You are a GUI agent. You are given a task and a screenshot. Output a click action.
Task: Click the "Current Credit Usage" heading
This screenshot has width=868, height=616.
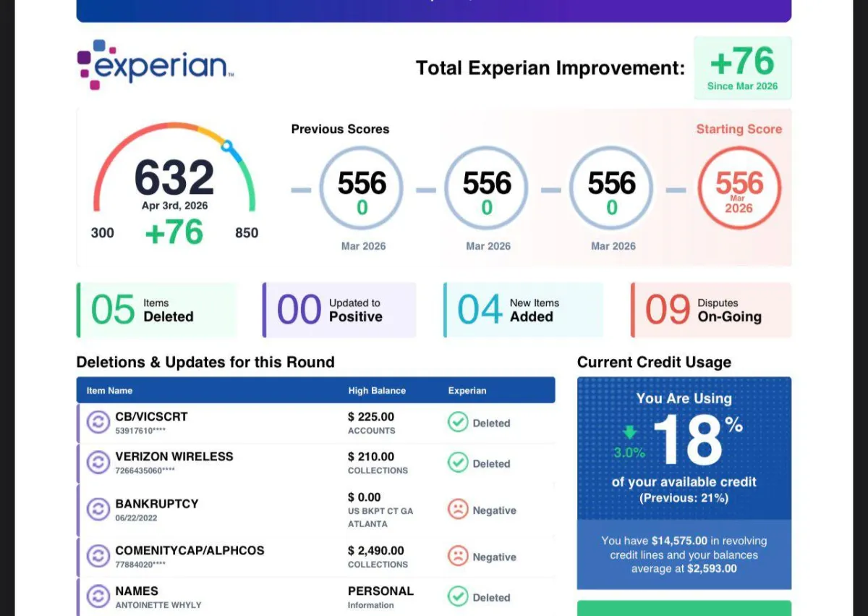pyautogui.click(x=654, y=362)
